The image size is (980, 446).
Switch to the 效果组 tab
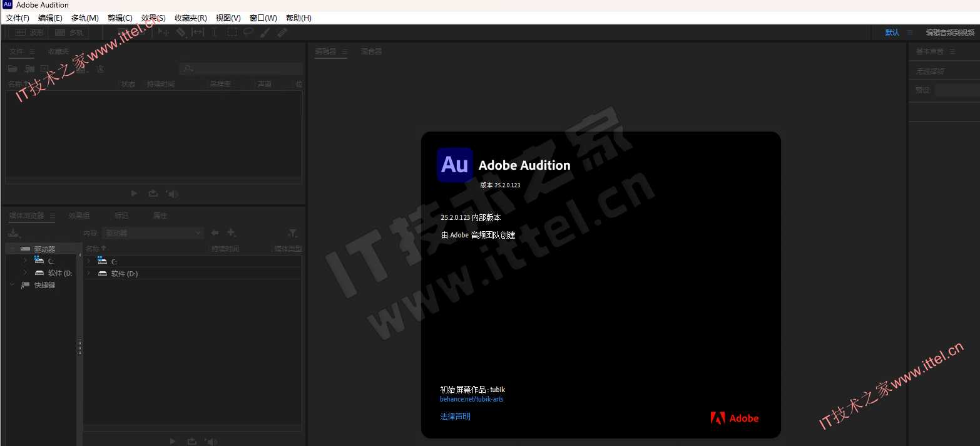(x=79, y=215)
